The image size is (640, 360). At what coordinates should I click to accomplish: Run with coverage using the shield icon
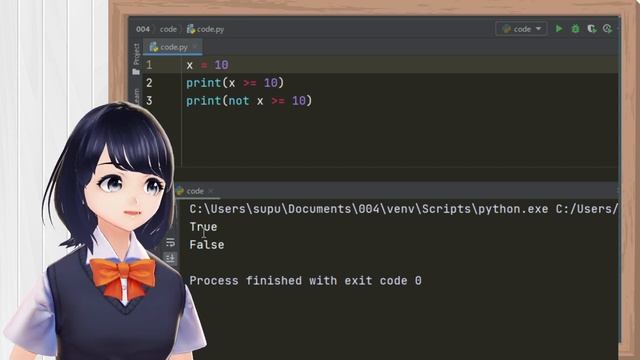click(x=591, y=29)
